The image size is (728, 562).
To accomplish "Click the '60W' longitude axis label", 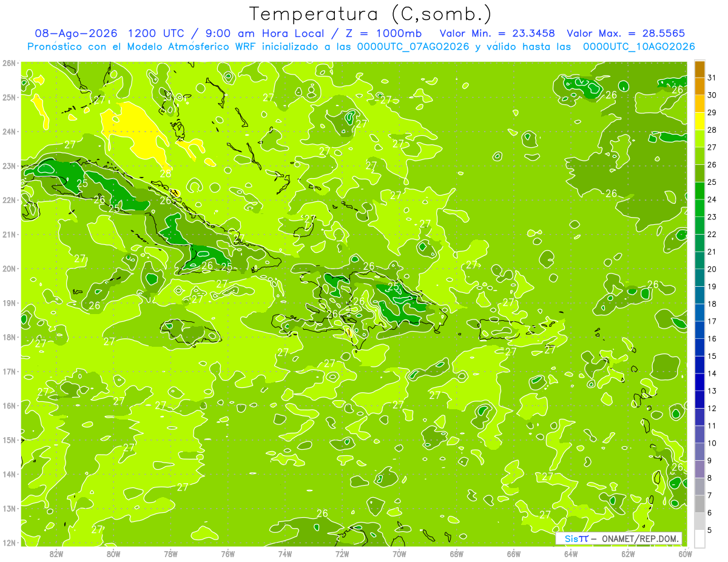I will coord(686,554).
